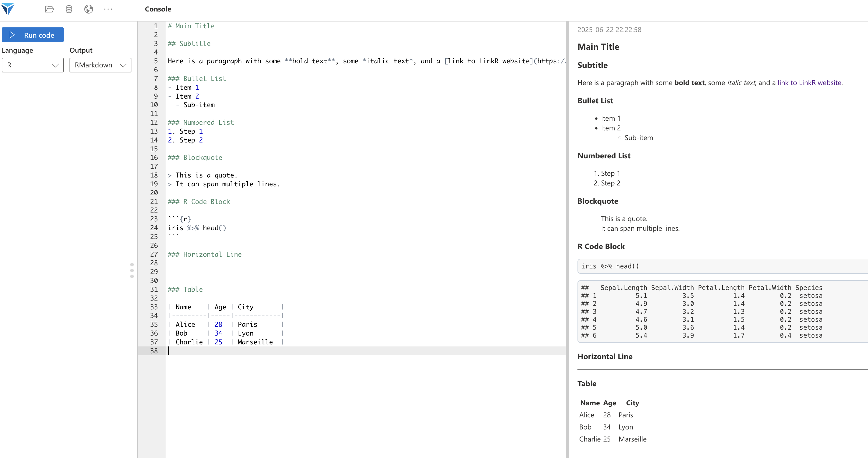Image resolution: width=868 pixels, height=458 pixels.
Task: Click 'Subtitle' heading in output
Action: tap(593, 65)
